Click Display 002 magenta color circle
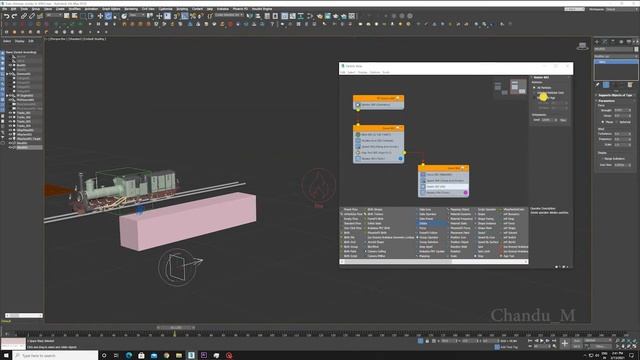The width and height of the screenshot is (640, 360). pos(465,193)
